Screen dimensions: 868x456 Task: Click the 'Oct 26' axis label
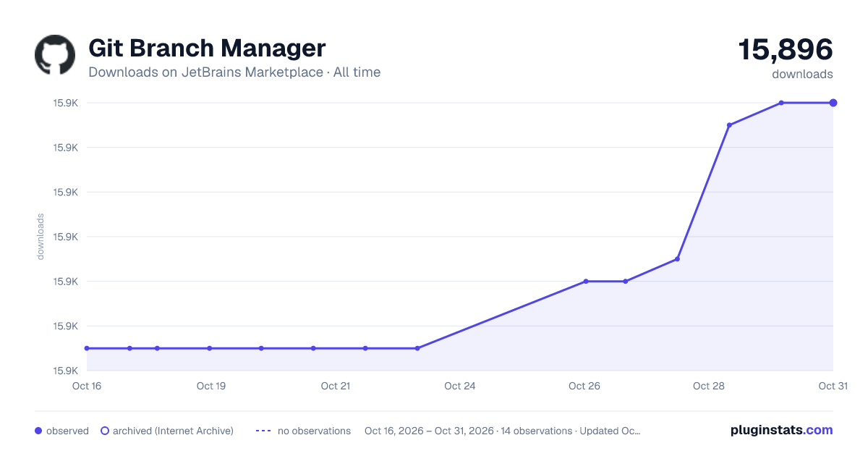584,386
